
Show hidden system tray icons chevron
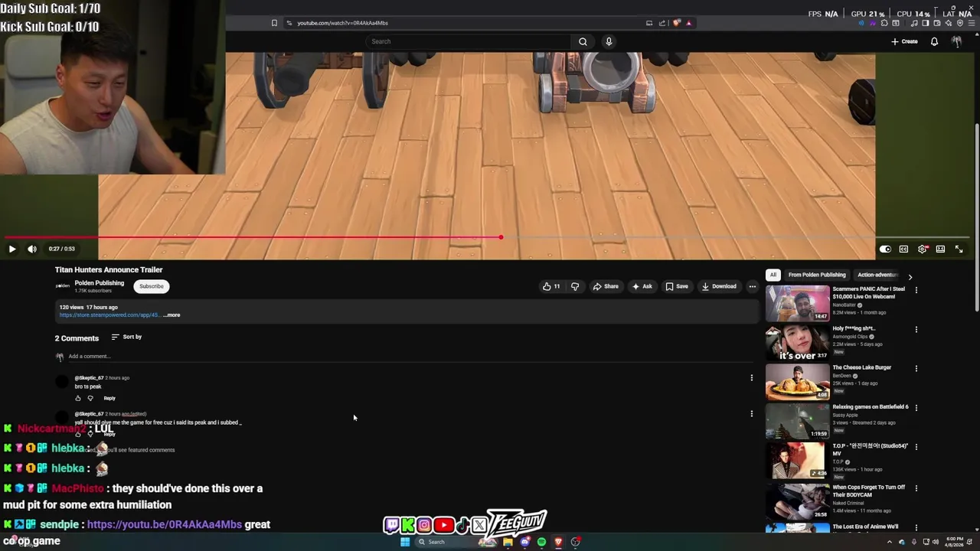(889, 542)
